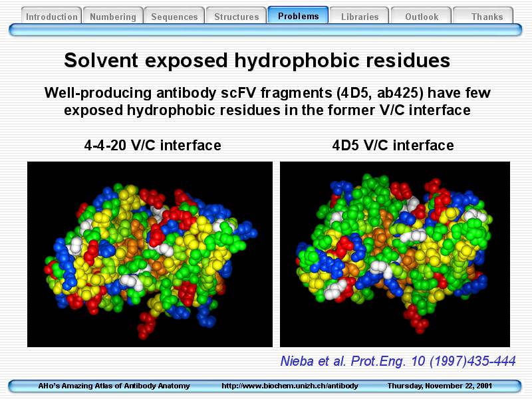Click AHo's Amazing Atlas of Antibody Anatomy title
The image size is (532, 399).
click(114, 386)
